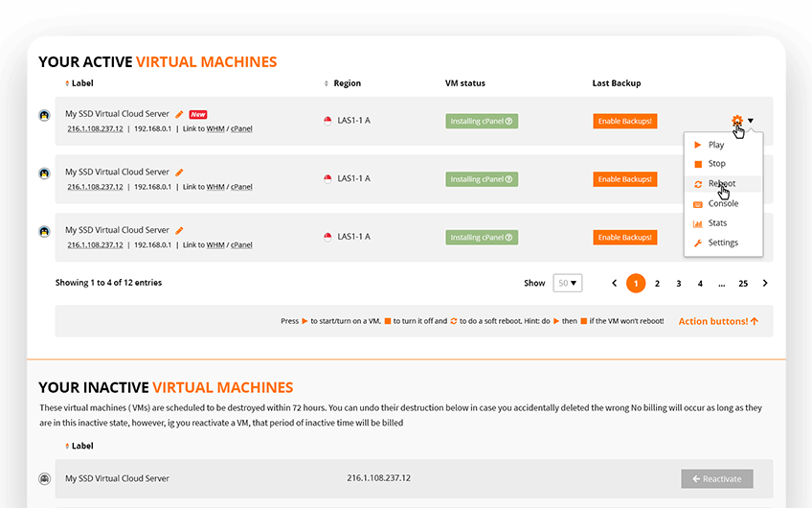Image resolution: width=812 pixels, height=508 pixels.
Task: Open the gear actions icon on first row
Action: point(737,121)
